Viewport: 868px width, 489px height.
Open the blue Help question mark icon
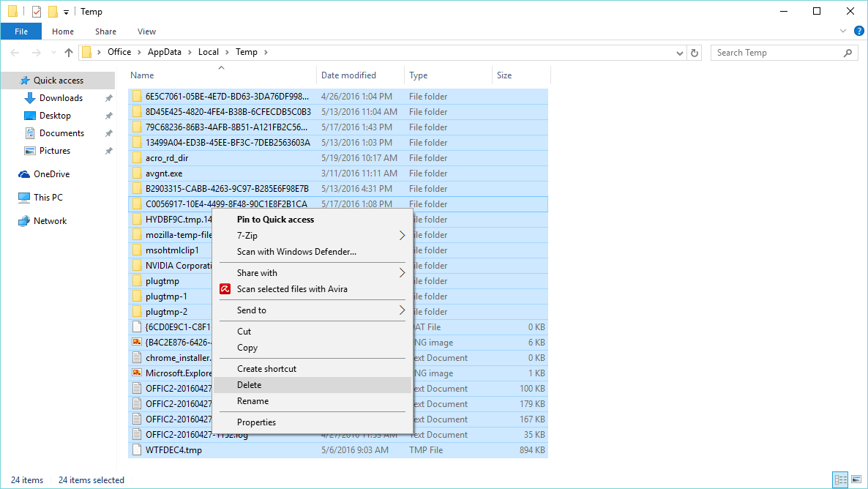[x=858, y=31]
